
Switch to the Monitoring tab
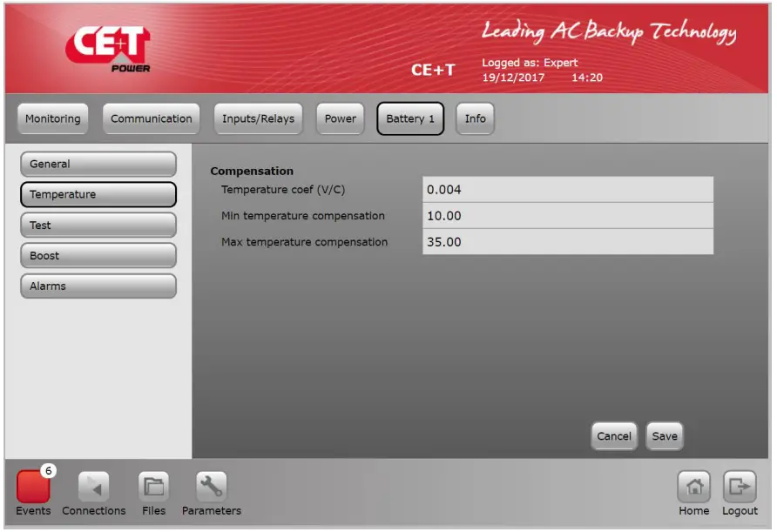(53, 119)
